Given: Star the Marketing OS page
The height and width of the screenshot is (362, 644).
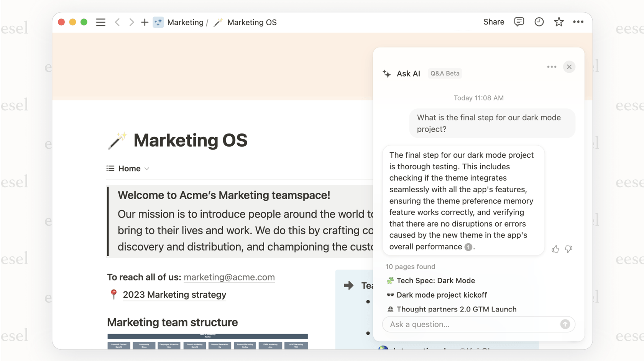Looking at the screenshot, I should pos(559,22).
